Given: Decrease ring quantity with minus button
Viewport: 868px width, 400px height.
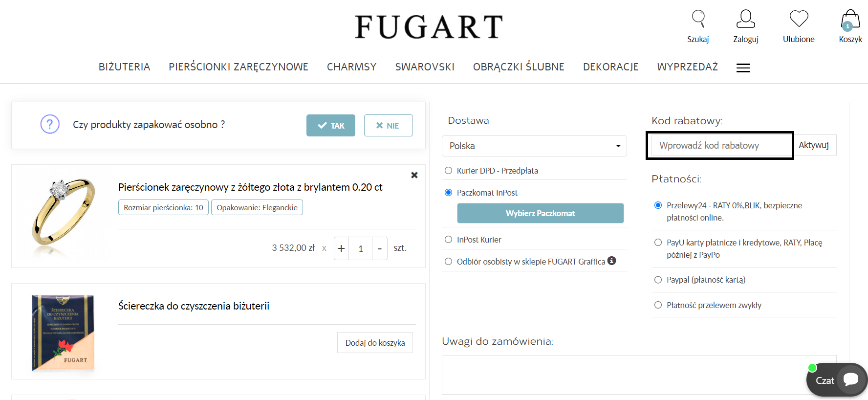Looking at the screenshot, I should pyautogui.click(x=380, y=248).
